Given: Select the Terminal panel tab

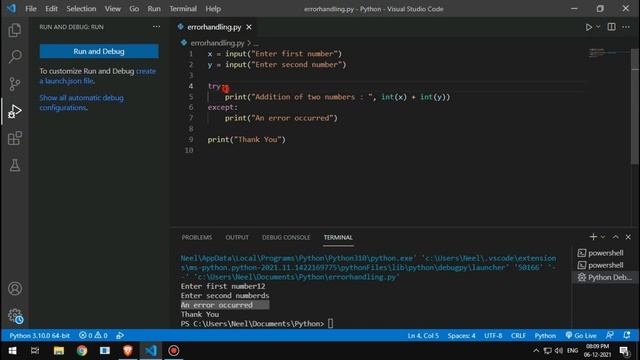Looking at the screenshot, I should tap(338, 238).
